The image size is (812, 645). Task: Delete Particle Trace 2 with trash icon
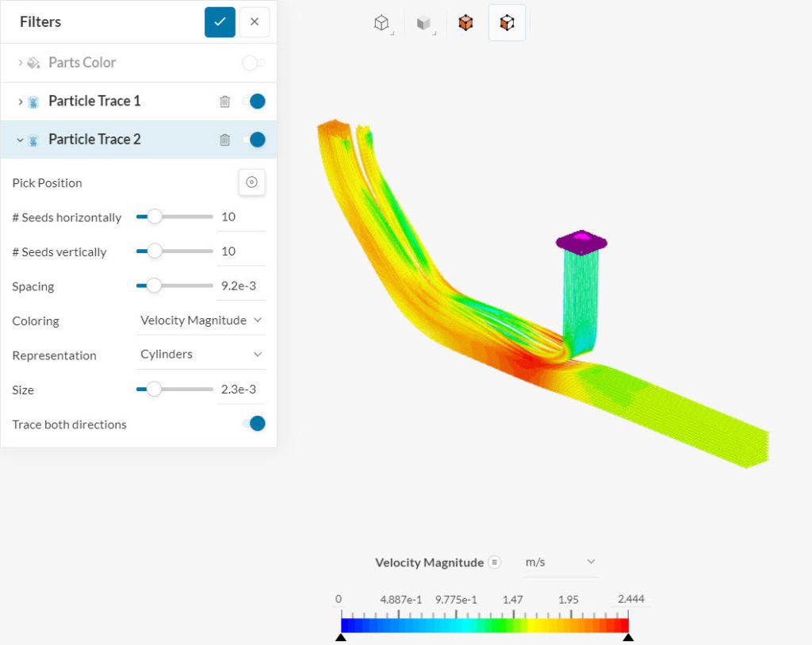point(224,140)
